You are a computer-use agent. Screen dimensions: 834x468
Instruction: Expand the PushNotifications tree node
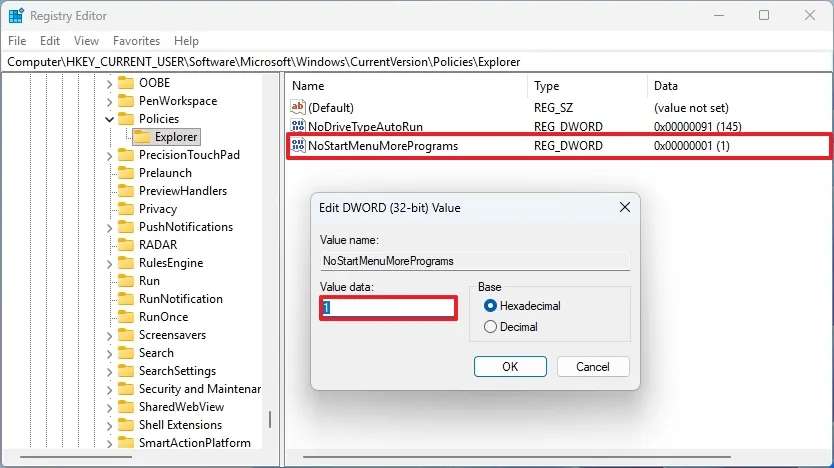109,227
